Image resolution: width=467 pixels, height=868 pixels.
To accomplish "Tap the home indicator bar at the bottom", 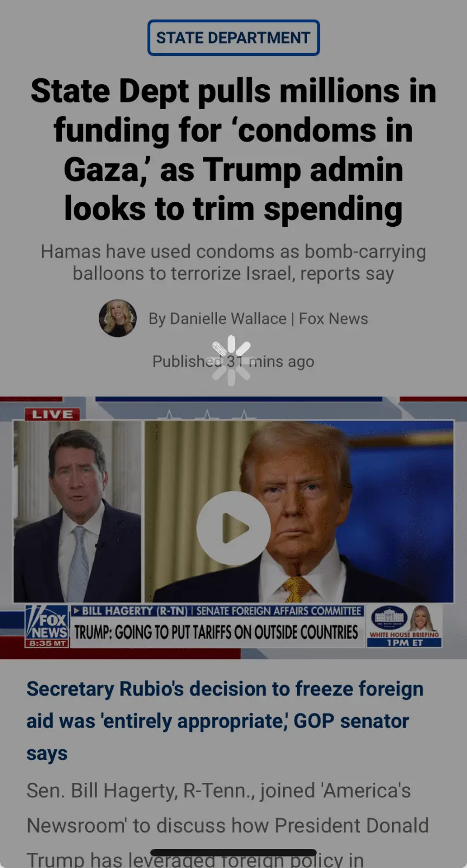I will coord(233,852).
